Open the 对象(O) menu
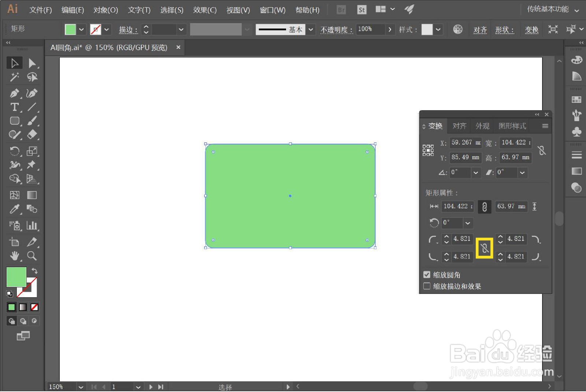The width and height of the screenshot is (586, 392). [105, 10]
